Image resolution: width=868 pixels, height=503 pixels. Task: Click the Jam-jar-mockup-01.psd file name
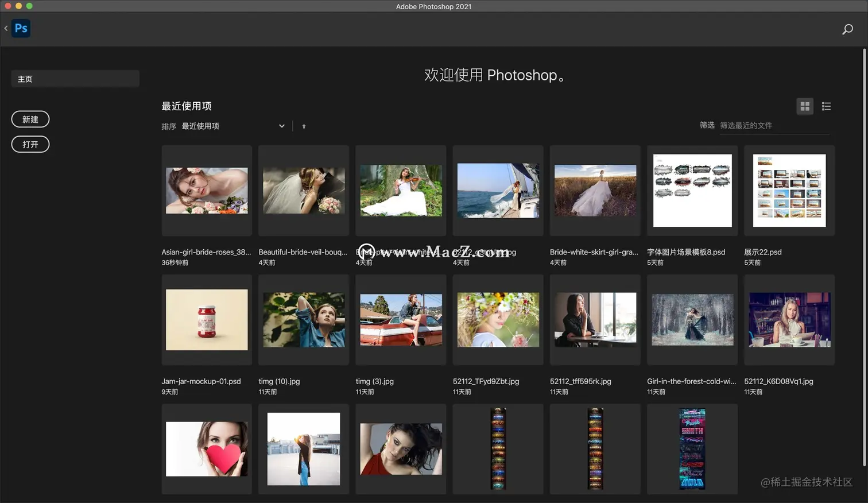click(x=201, y=381)
